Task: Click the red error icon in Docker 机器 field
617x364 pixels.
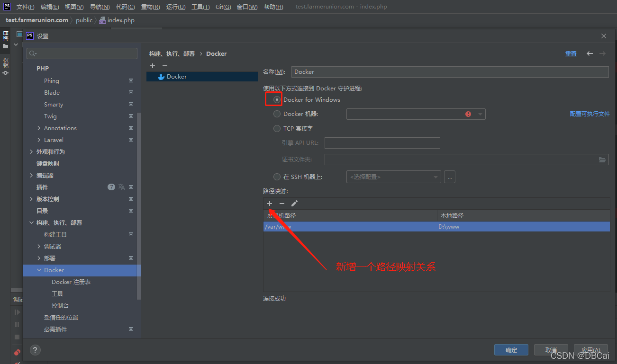Action: (x=468, y=114)
